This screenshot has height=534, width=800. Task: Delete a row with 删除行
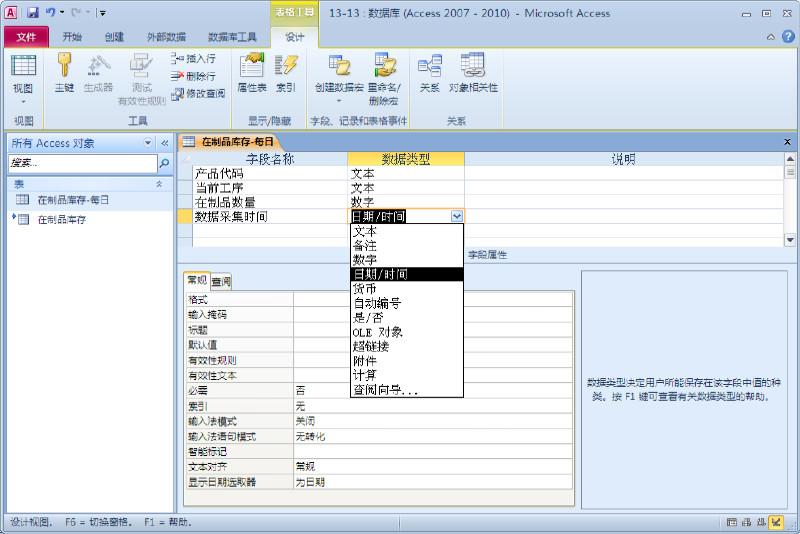(x=193, y=77)
